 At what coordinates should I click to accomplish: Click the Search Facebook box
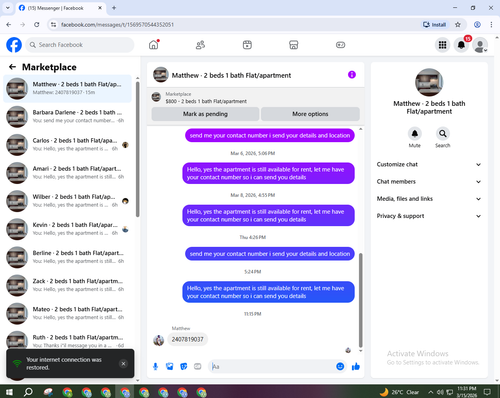pyautogui.click(x=80, y=45)
